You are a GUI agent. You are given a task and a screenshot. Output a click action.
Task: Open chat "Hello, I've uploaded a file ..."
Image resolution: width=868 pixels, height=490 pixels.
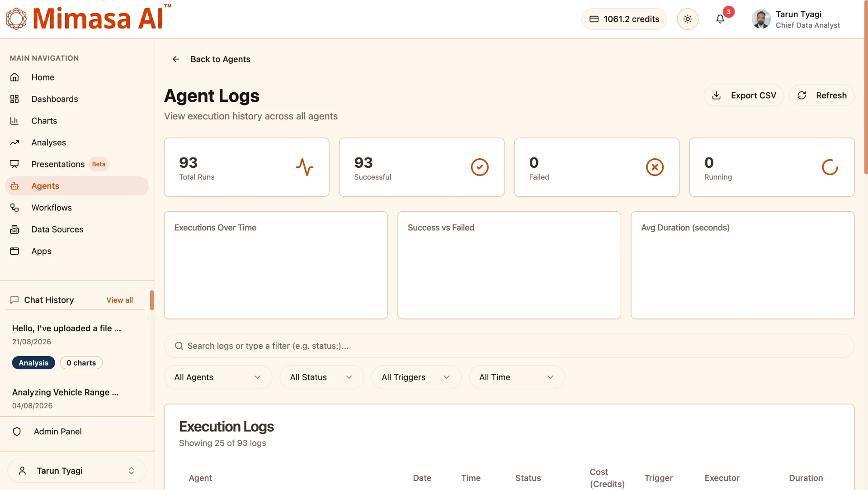[66, 328]
